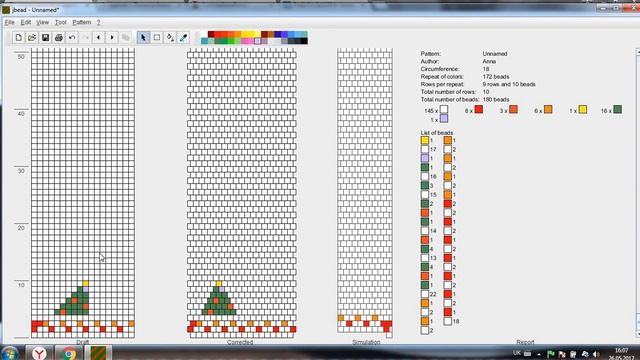Click the author value 'Anna'
This screenshot has width=640, height=360.
click(489, 61)
